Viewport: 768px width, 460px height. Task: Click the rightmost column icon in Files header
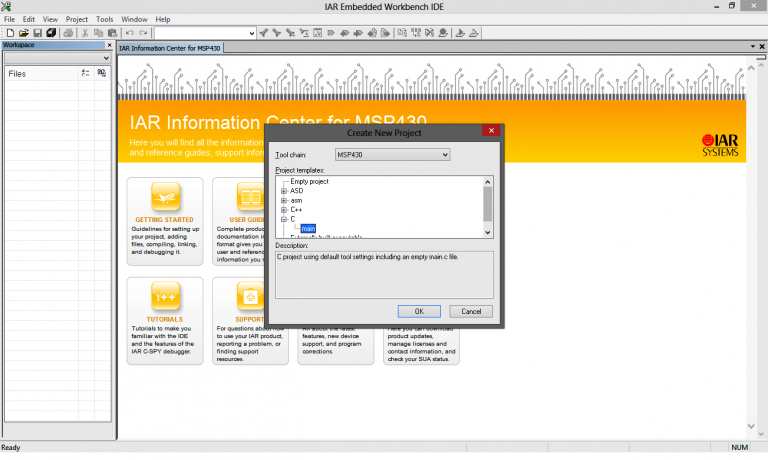(101, 73)
